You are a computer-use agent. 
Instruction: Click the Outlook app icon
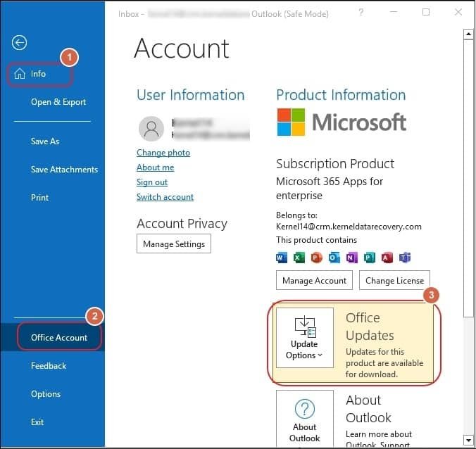334,258
